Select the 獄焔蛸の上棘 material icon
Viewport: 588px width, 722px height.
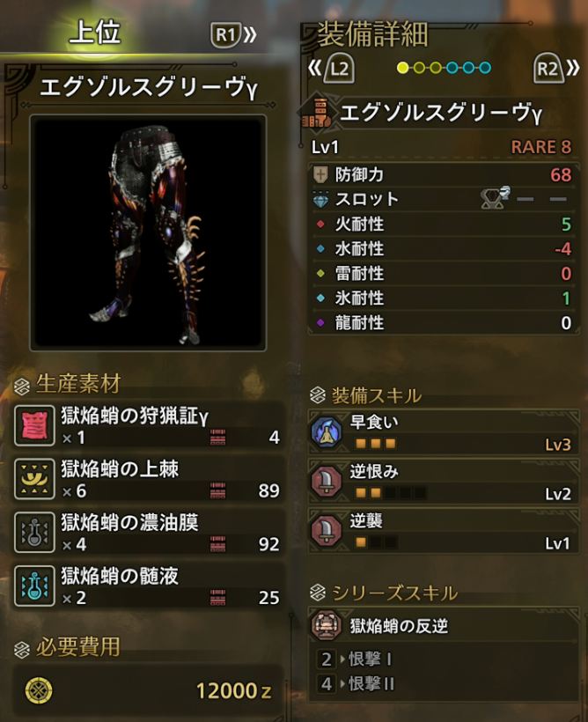(x=34, y=479)
